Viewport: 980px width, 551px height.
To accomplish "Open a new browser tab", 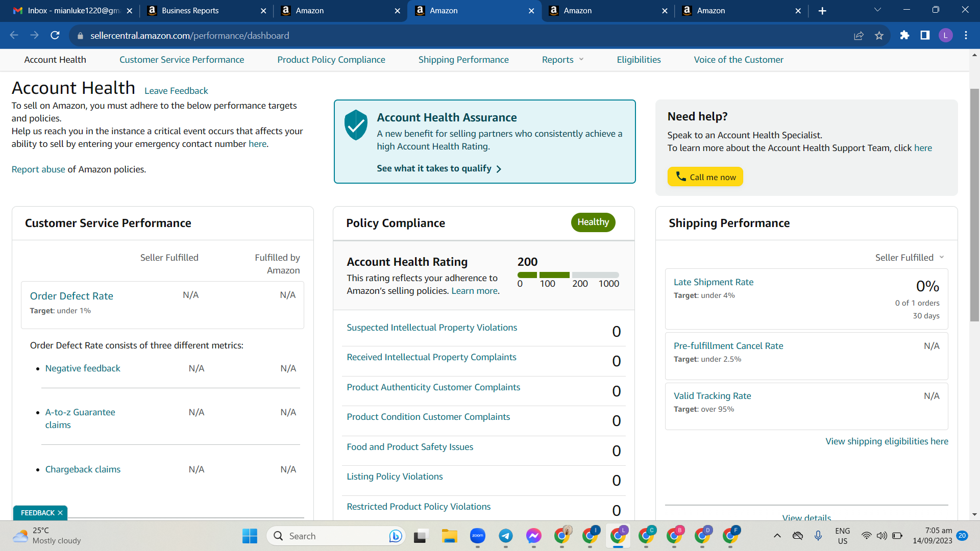I will (x=822, y=11).
